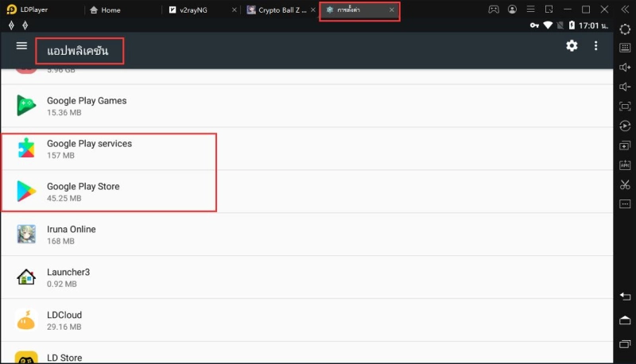Collapse the LDPlayer sidebar double arrow
The image size is (636, 364).
tap(625, 10)
